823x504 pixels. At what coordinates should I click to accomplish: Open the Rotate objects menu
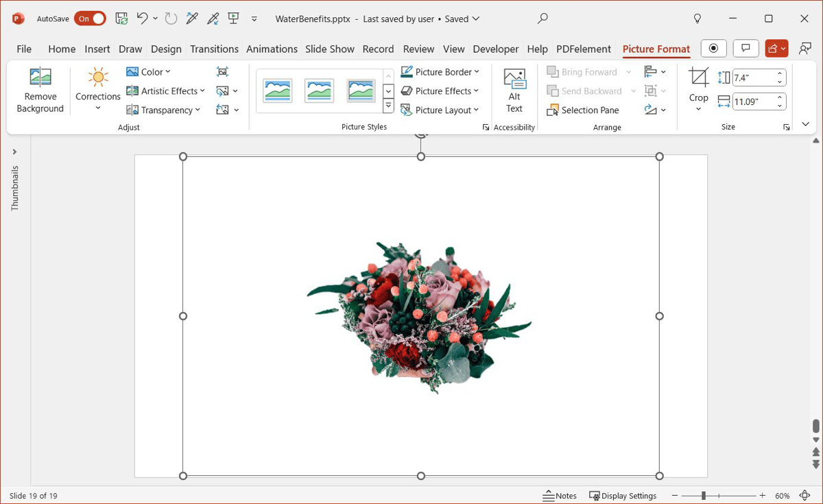(x=655, y=110)
